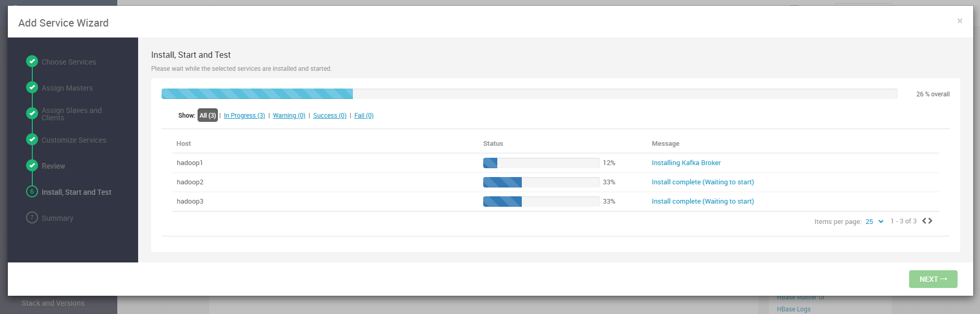Close the Add Service Wizard dialog
Screen dimensions: 980x314
pyautogui.click(x=960, y=21)
